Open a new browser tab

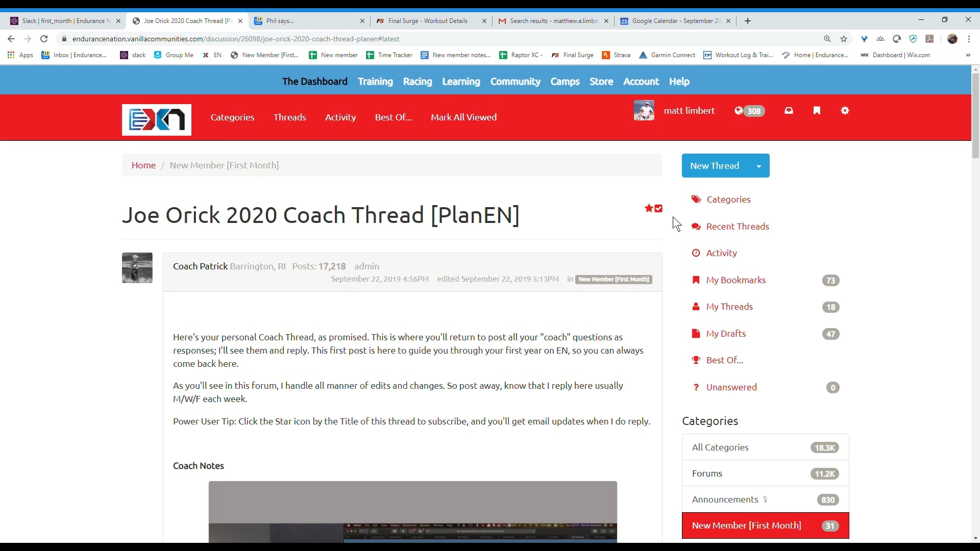(748, 21)
